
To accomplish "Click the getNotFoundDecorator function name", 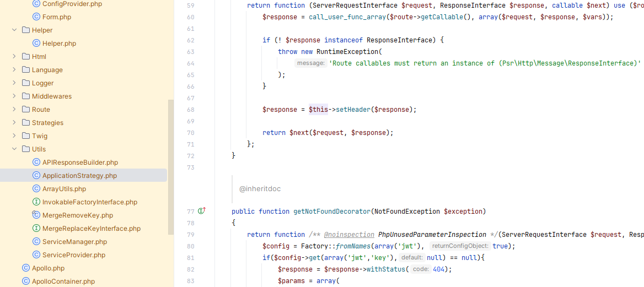I will [332, 212].
